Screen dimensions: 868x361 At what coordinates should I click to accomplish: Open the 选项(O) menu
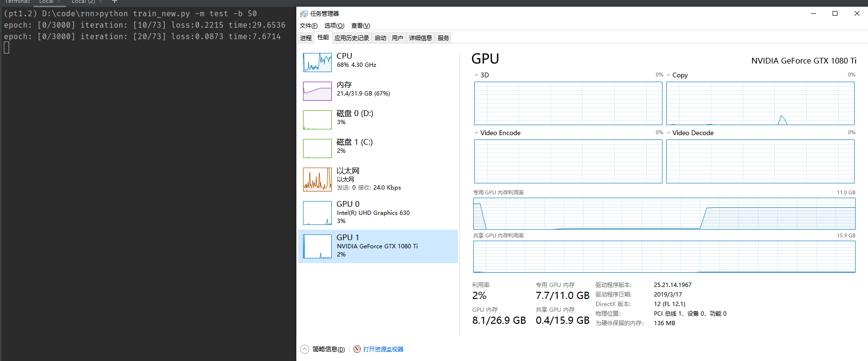coord(334,26)
